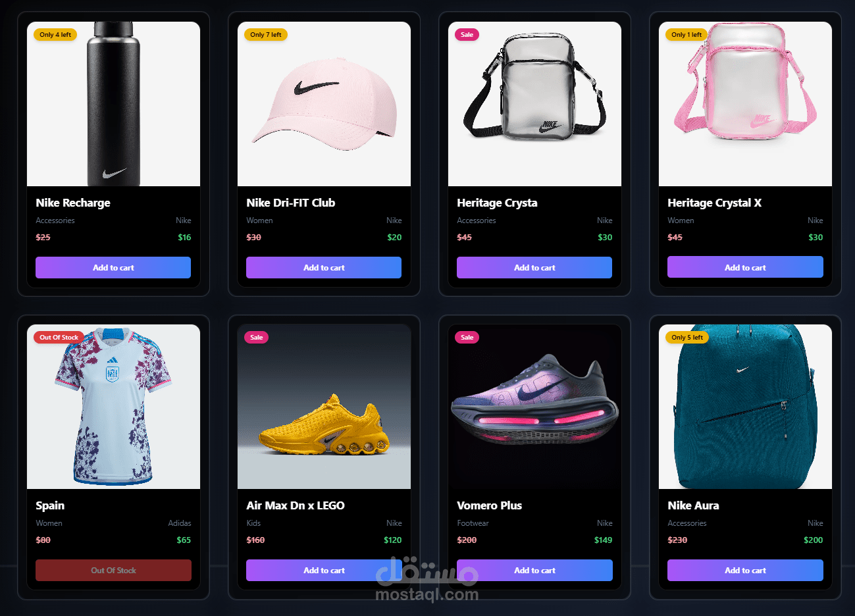855x616 pixels.
Task: Click the Only 4 left badge
Action: coord(55,34)
